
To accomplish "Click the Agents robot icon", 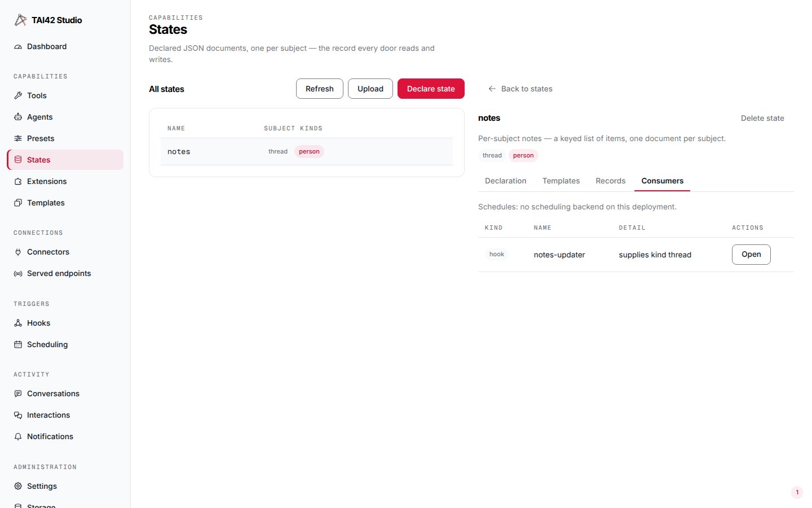I will pos(18,117).
